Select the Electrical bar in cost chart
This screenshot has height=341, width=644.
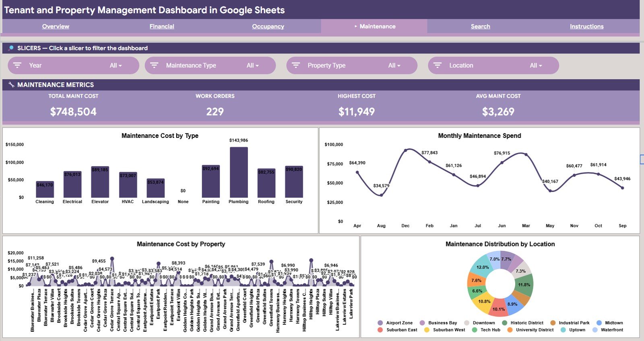pyautogui.click(x=72, y=184)
